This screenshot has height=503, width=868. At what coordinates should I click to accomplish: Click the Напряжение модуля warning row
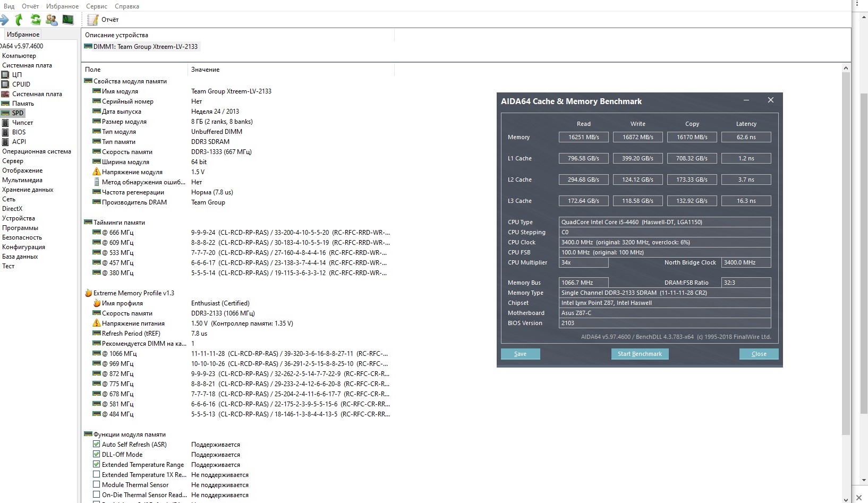(x=127, y=172)
